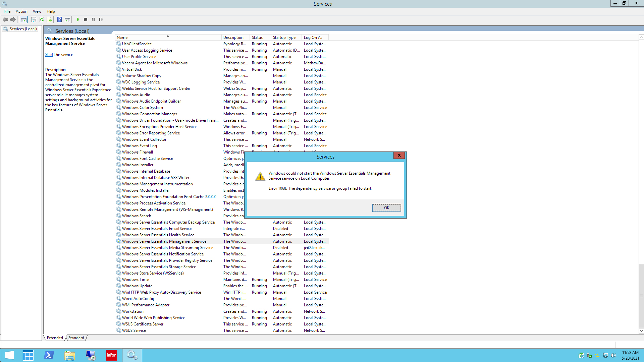
Task: Click the Restart Service icon
Action: (x=101, y=19)
